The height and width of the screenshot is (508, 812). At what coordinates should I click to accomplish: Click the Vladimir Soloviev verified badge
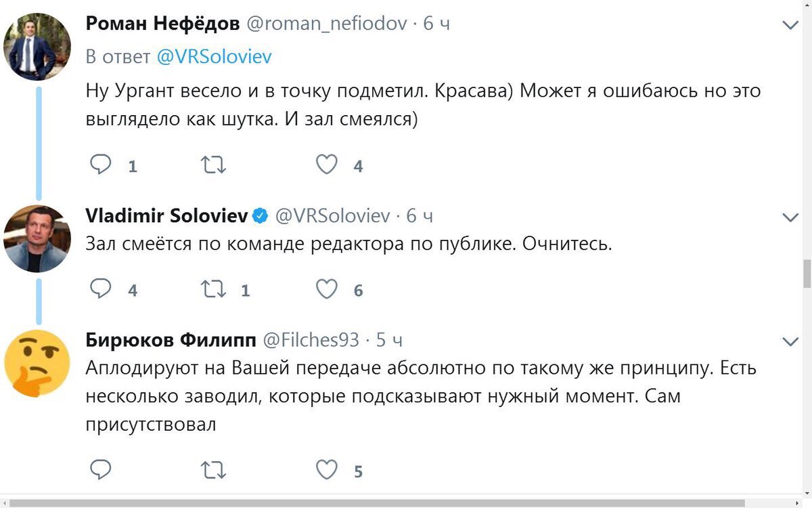click(x=260, y=216)
